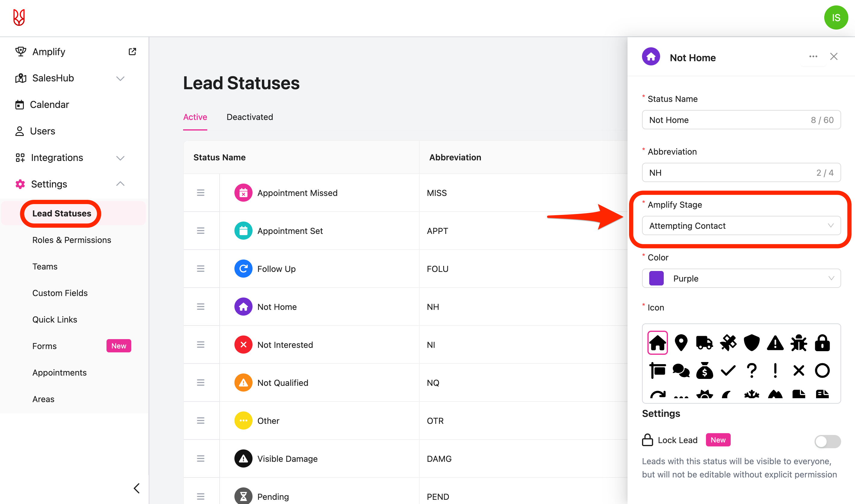Grab drag handle for Appointment Missed row

coord(201,193)
